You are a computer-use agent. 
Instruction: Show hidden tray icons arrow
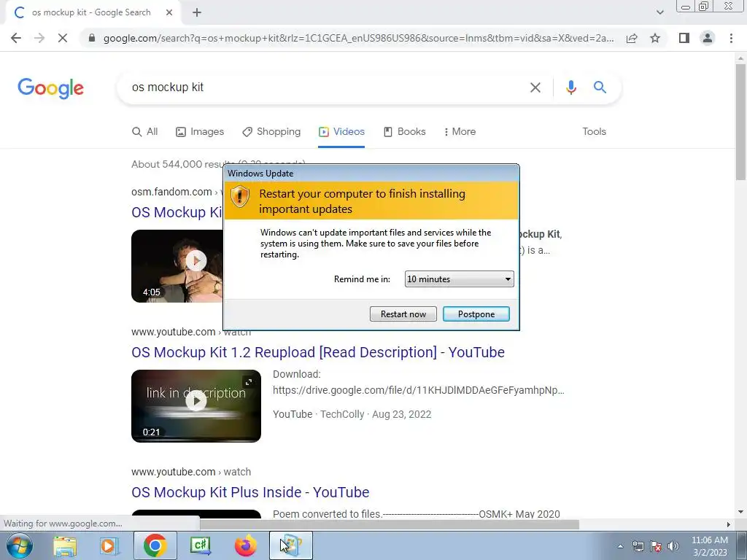(620, 547)
